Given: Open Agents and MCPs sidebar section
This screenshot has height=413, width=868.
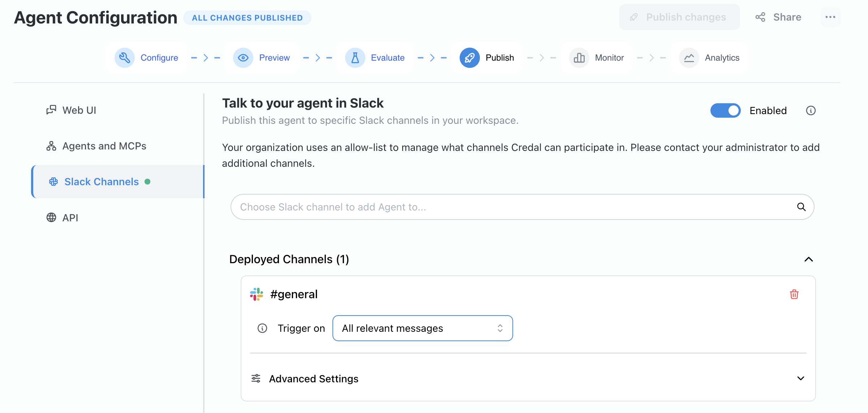Looking at the screenshot, I should pos(118,146).
